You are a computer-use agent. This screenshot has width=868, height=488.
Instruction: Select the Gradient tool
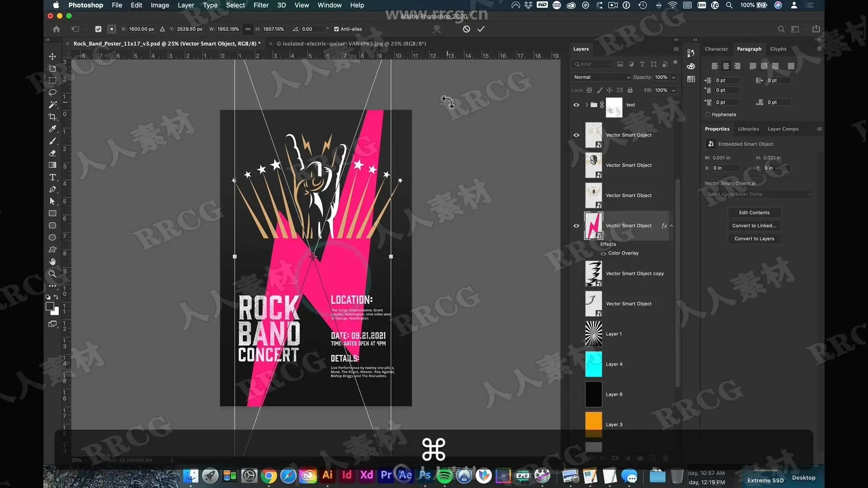52,165
